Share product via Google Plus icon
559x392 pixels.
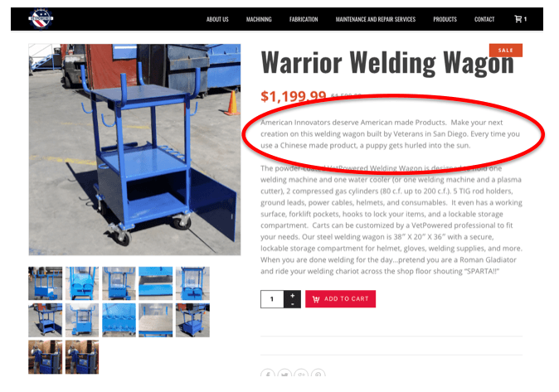pyautogui.click(x=301, y=374)
